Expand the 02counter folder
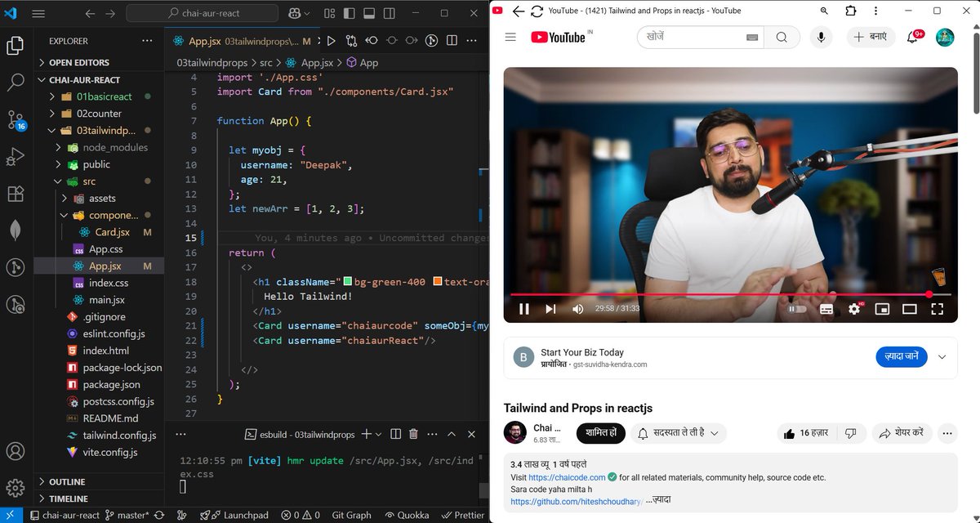Image resolution: width=980 pixels, height=523 pixels. [x=99, y=114]
